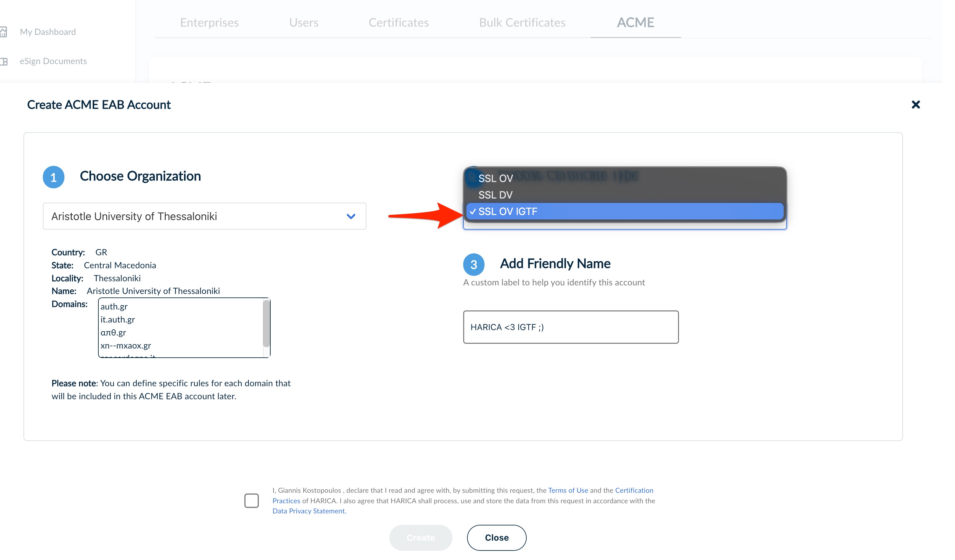Click the step 1 circle badge
The image size is (955, 560).
pyautogui.click(x=53, y=177)
